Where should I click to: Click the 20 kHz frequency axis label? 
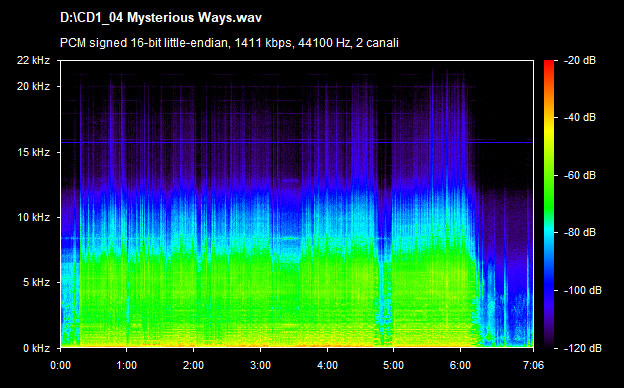33,86
